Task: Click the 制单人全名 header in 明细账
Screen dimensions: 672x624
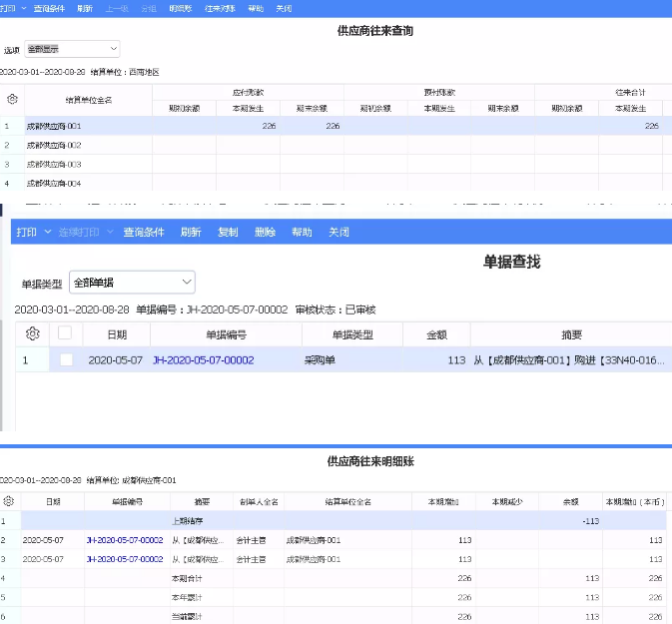Action: point(259,501)
